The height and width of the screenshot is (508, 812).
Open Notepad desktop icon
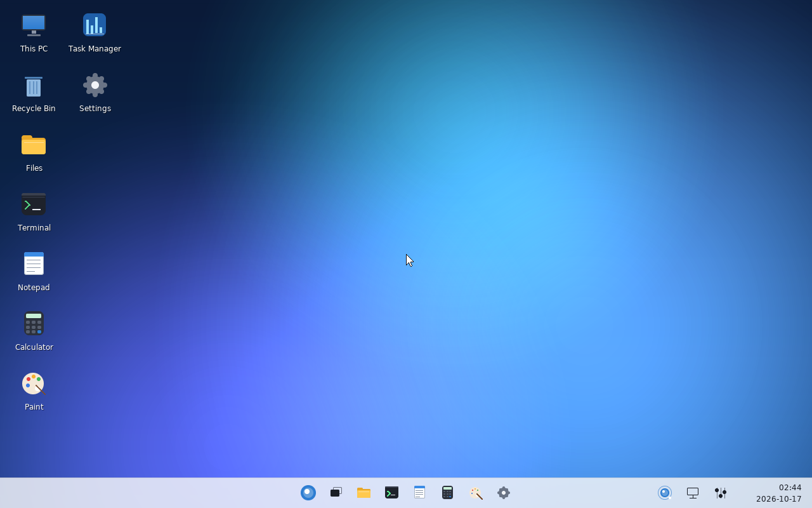tap(34, 264)
